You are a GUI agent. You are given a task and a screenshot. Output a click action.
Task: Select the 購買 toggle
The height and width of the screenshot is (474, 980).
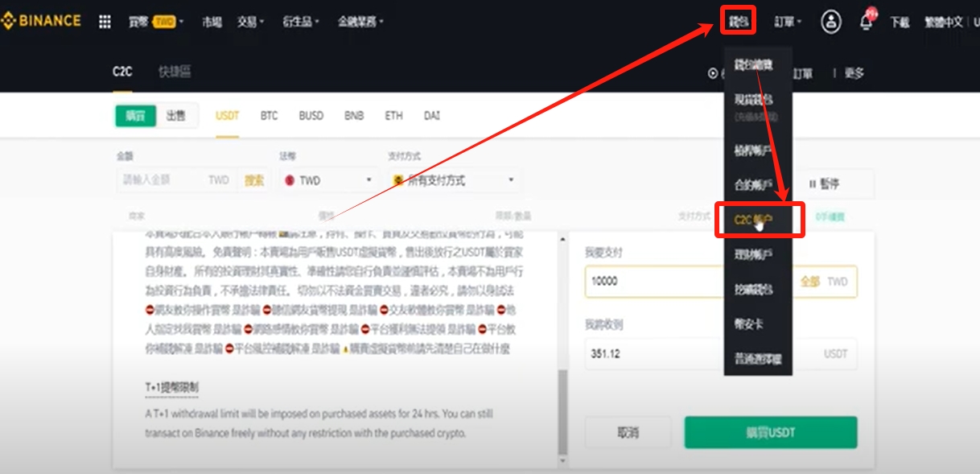coord(135,116)
